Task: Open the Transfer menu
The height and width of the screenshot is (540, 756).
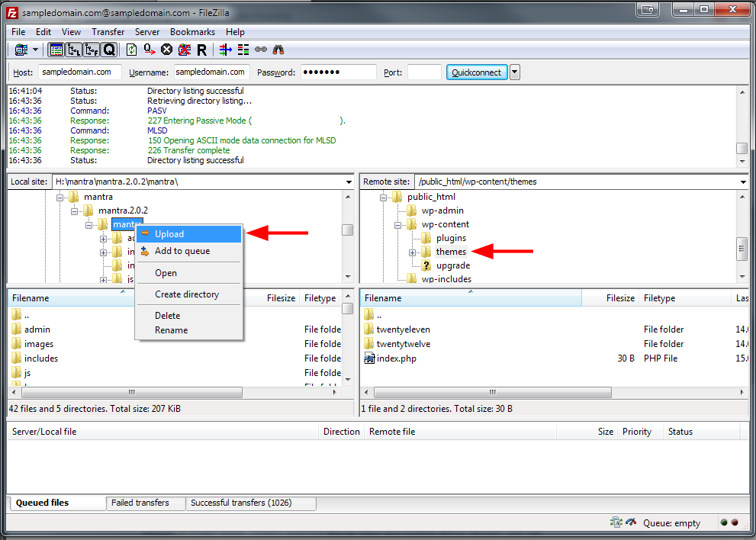Action: [x=108, y=32]
